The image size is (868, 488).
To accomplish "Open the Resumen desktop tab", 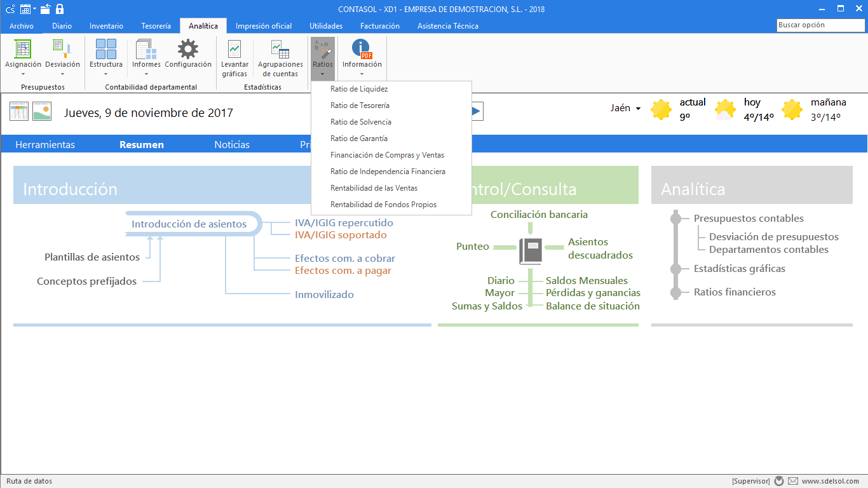I will pyautogui.click(x=142, y=145).
